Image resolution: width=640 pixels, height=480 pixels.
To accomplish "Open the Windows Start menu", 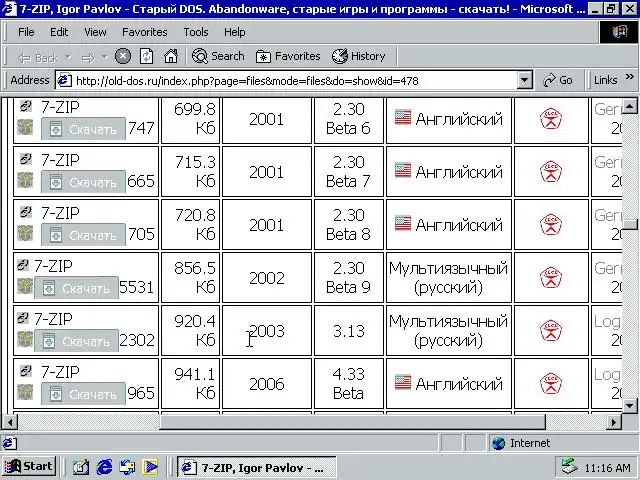I will pos(29,466).
